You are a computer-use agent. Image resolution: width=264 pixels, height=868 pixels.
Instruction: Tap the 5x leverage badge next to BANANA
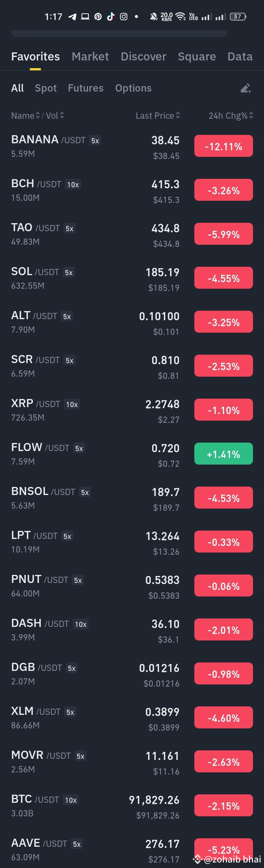point(95,140)
